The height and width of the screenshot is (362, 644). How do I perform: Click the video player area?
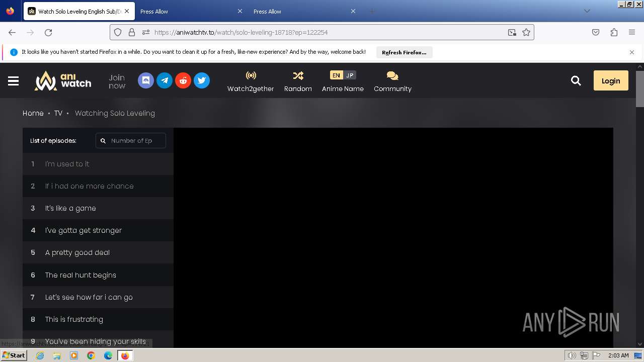tap(393, 237)
